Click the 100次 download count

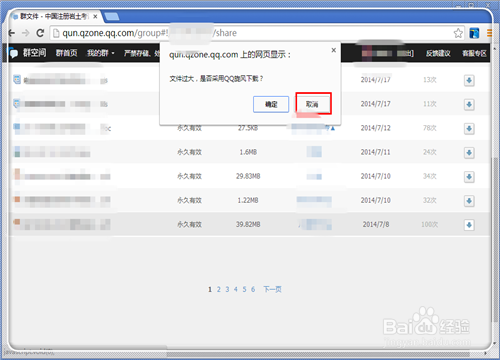[430, 225]
